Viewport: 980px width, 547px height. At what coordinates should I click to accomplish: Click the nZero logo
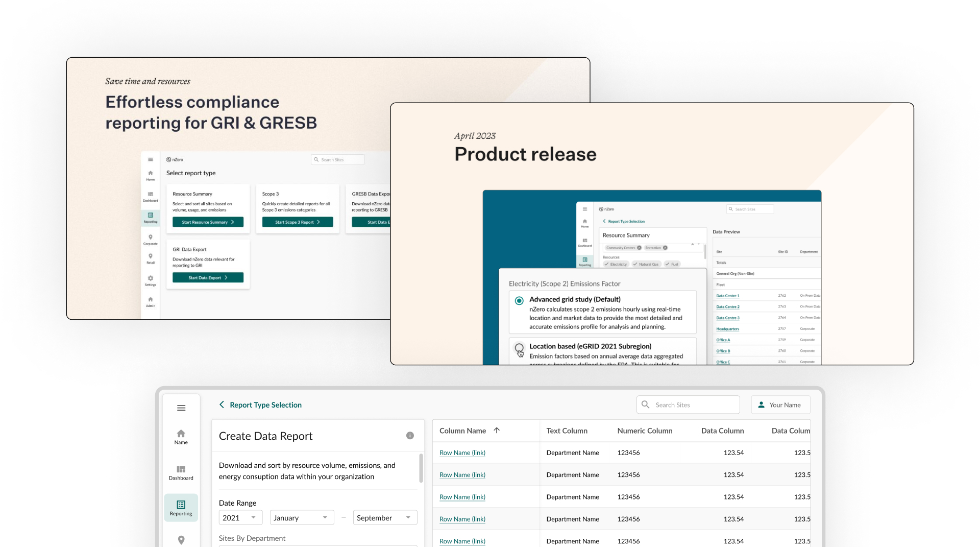pyautogui.click(x=176, y=159)
